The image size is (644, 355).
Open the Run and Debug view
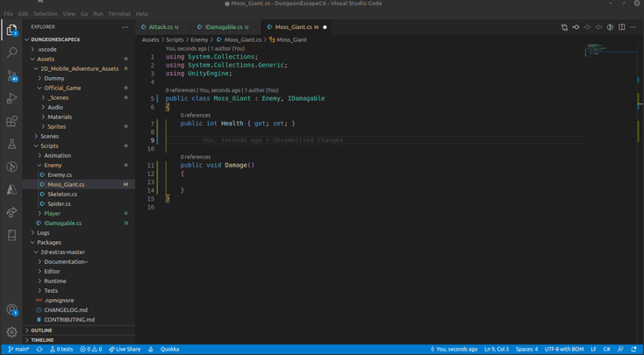11,98
